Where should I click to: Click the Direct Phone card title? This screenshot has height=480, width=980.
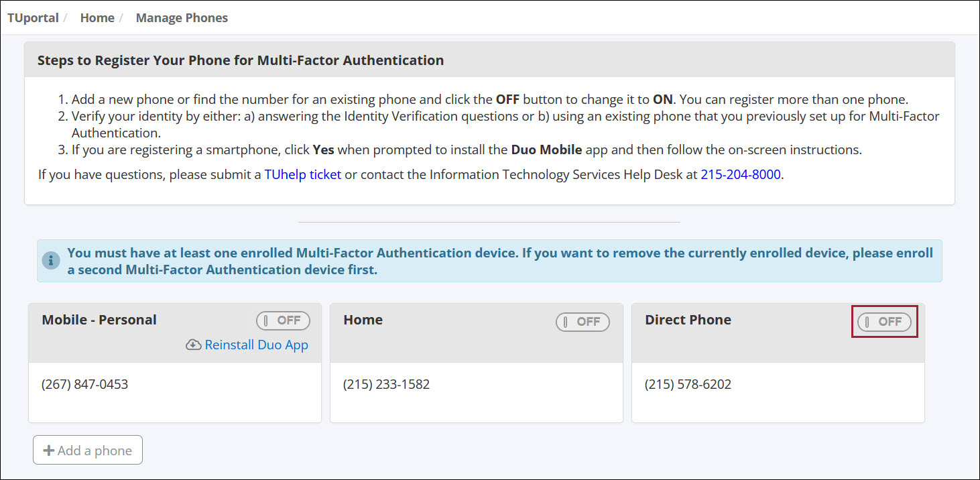pos(688,320)
